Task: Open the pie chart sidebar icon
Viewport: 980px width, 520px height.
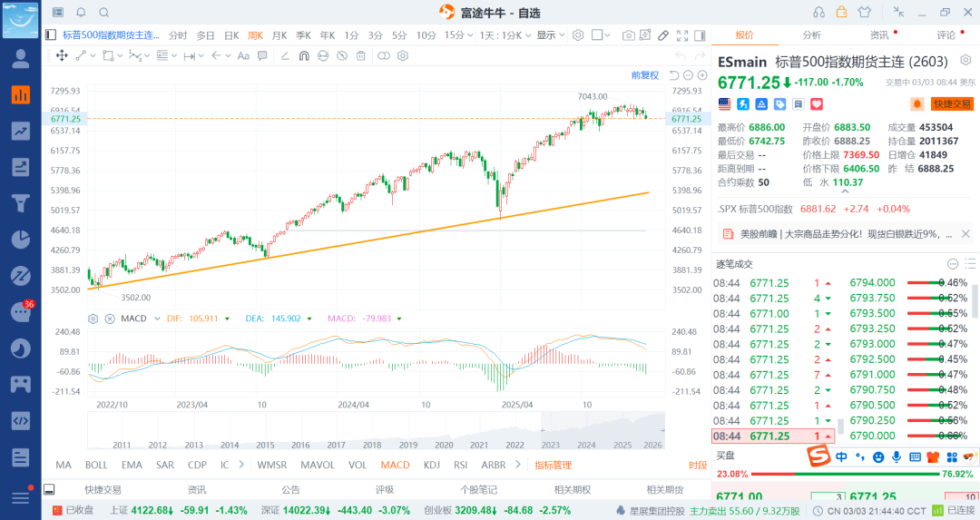Action: (21, 240)
